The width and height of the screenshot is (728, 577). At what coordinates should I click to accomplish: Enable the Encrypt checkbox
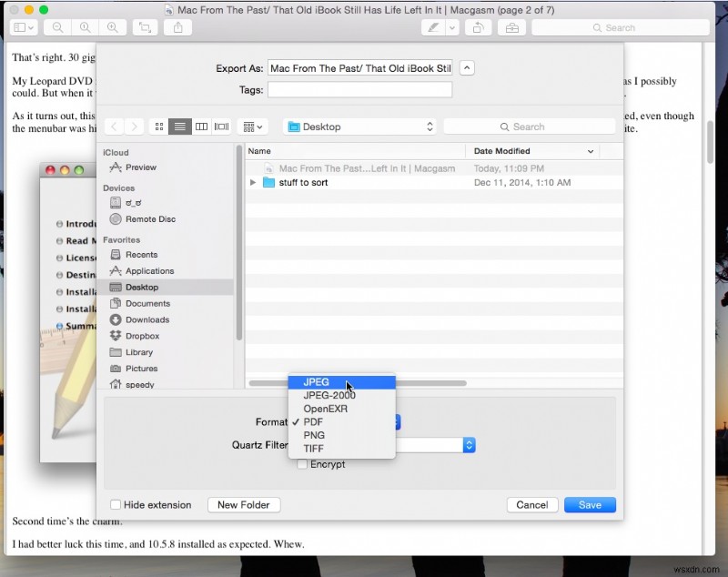301,464
